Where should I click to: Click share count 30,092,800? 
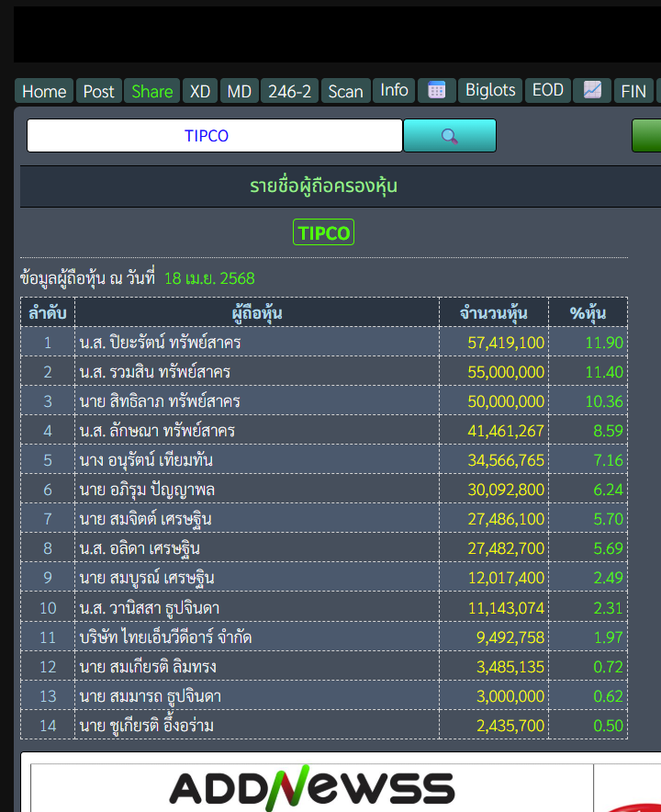pyautogui.click(x=506, y=490)
